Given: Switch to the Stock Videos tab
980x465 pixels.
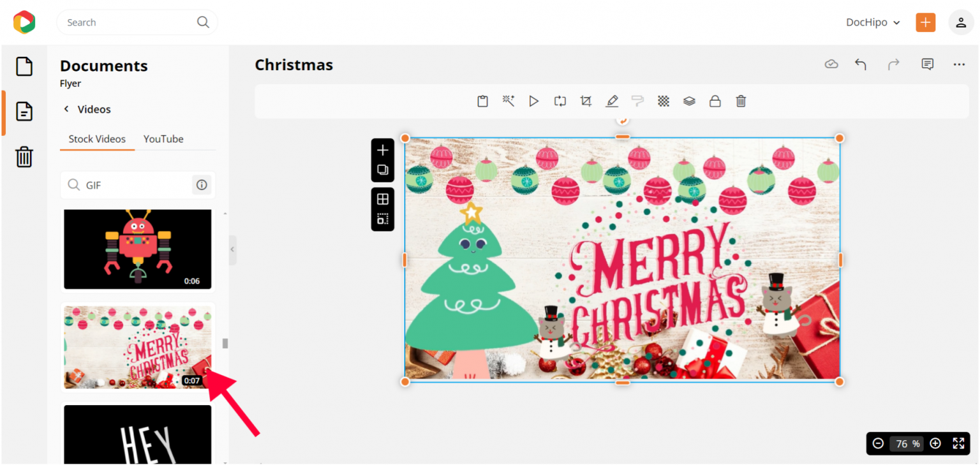Looking at the screenshot, I should (97, 139).
